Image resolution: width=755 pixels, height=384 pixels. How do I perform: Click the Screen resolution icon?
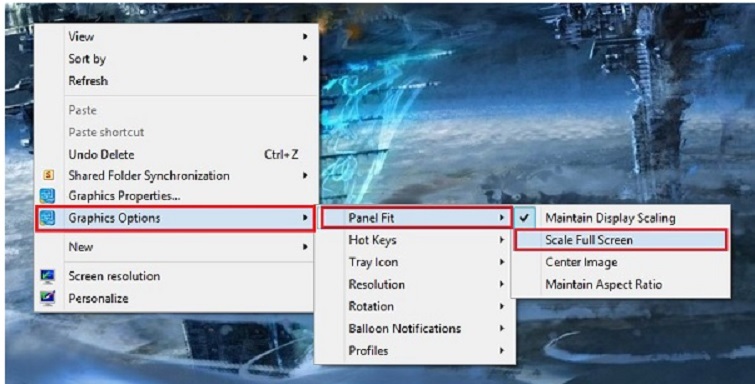[47, 276]
